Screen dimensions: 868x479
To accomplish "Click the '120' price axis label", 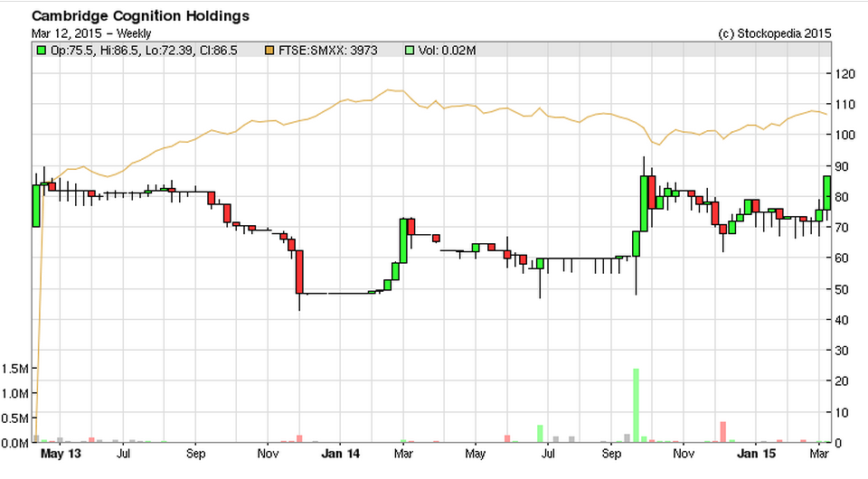I will [844, 73].
